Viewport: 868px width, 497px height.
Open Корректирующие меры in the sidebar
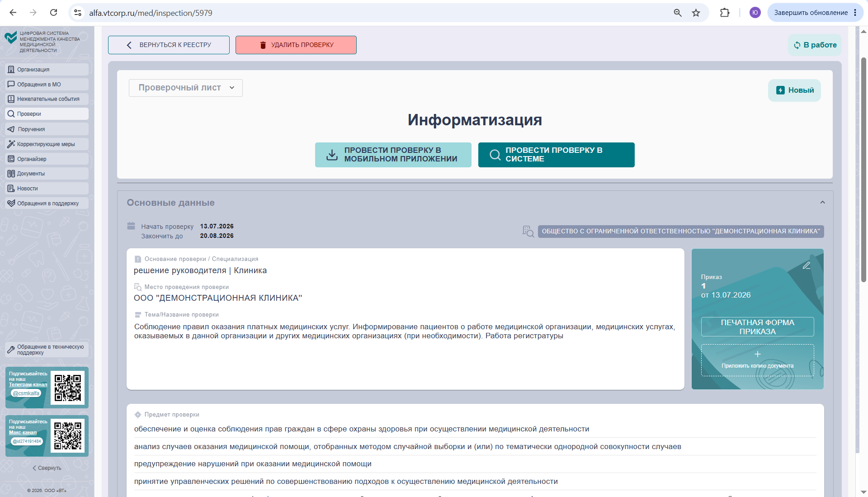47,144
